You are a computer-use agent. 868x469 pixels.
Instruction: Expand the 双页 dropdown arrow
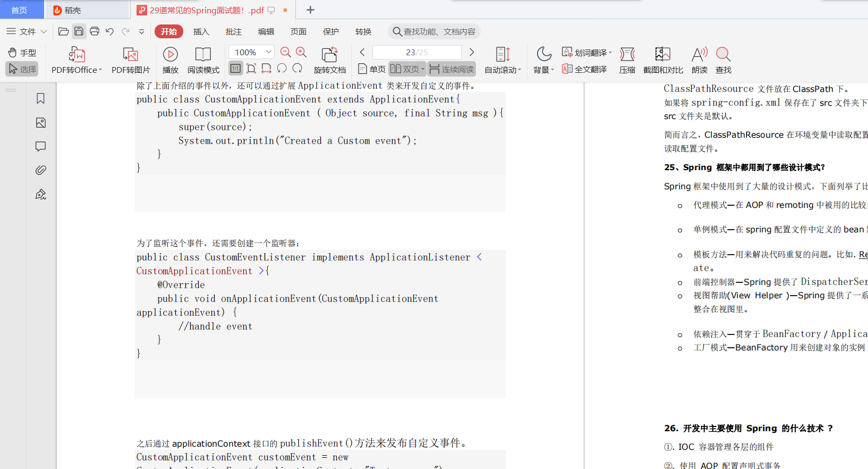tap(423, 69)
